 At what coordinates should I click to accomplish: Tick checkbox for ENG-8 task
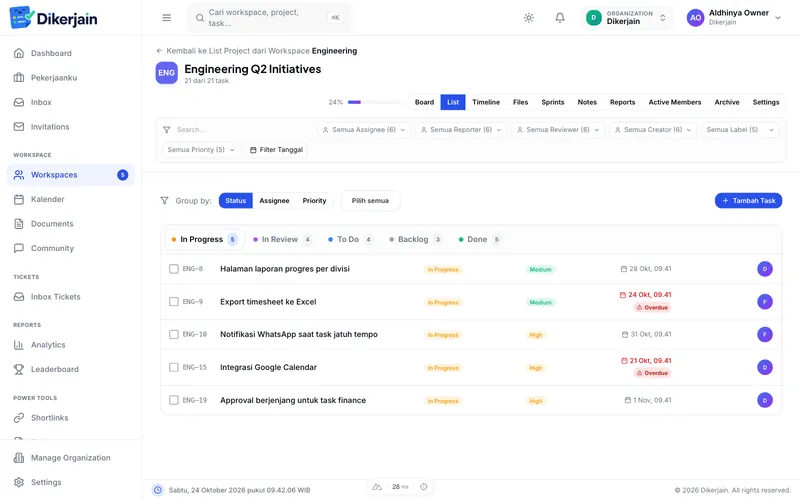click(x=173, y=269)
